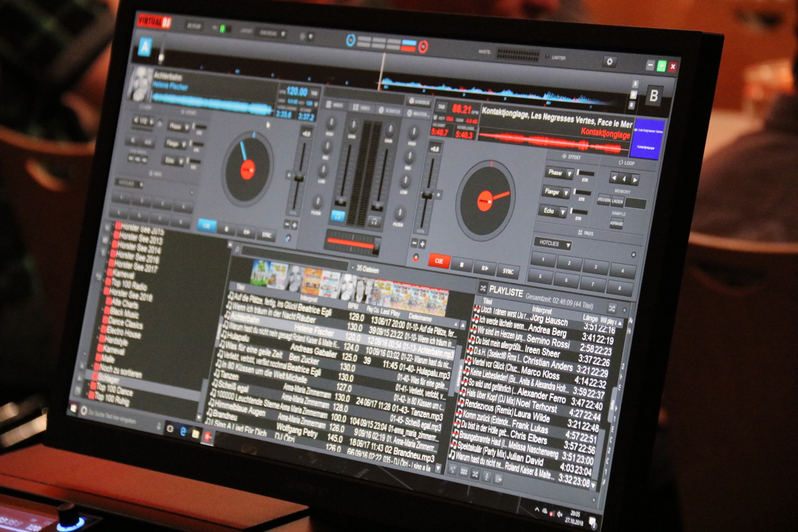
Task: Play or pause deck A
Action: [246, 232]
